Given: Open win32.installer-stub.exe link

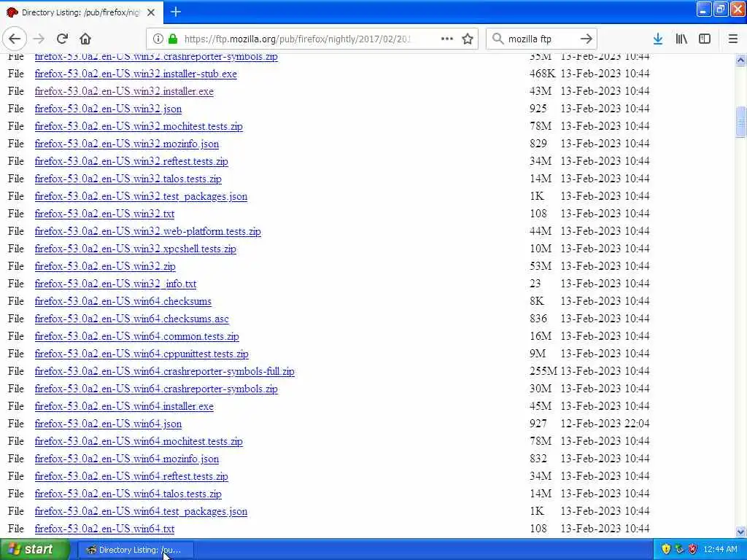Looking at the screenshot, I should point(136,74).
